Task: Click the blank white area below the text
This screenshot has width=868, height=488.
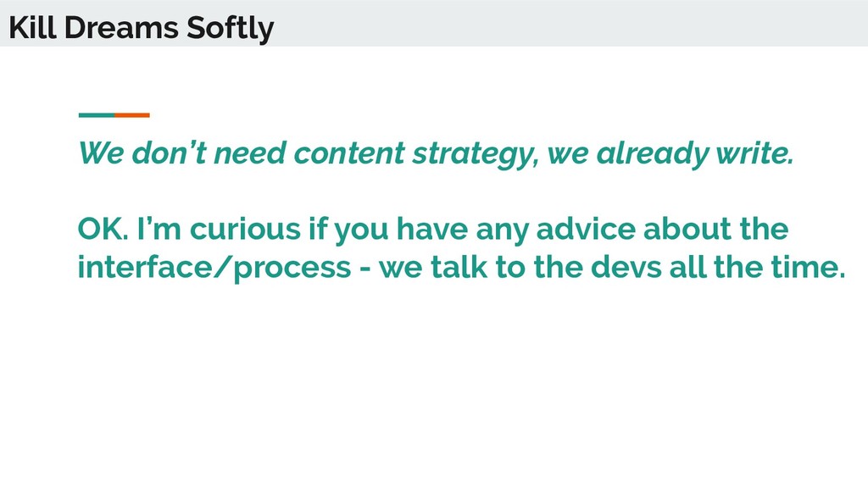Action: point(434,387)
